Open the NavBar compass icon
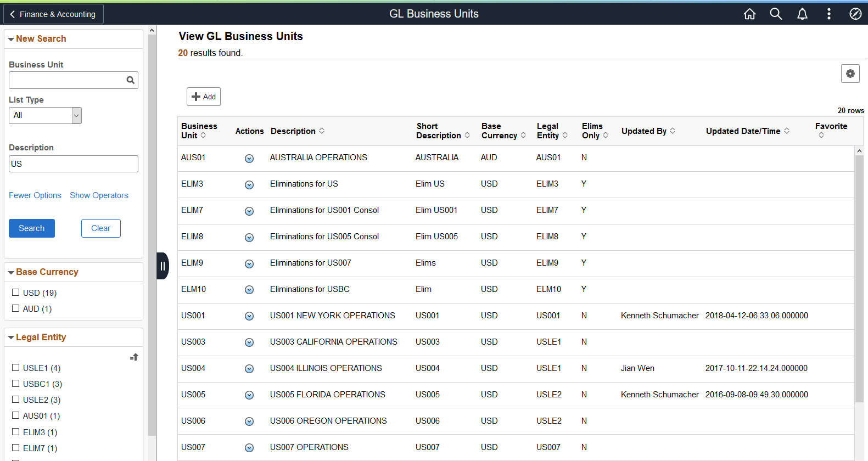Viewport: 868px width, 461px height. coord(855,14)
